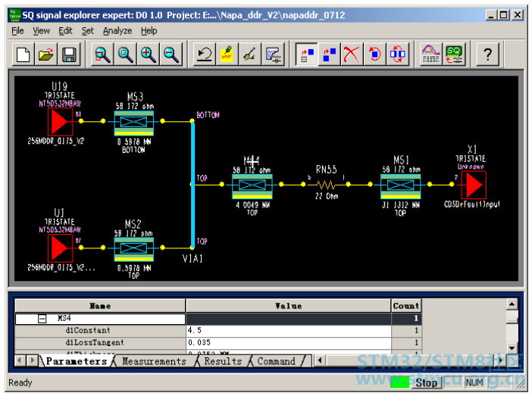Image resolution: width=532 pixels, height=396 pixels.
Task: Switch to the Results tab
Action: pyautogui.click(x=223, y=361)
